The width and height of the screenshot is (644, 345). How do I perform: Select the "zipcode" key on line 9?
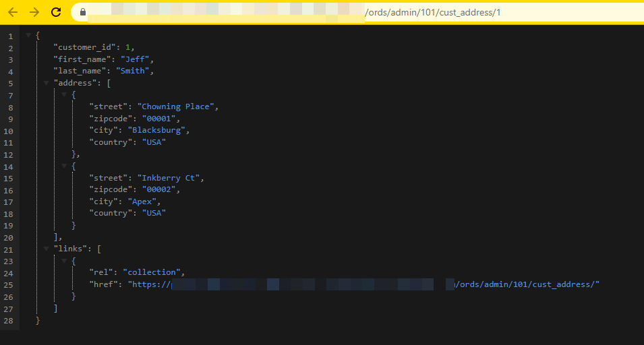tap(111, 119)
